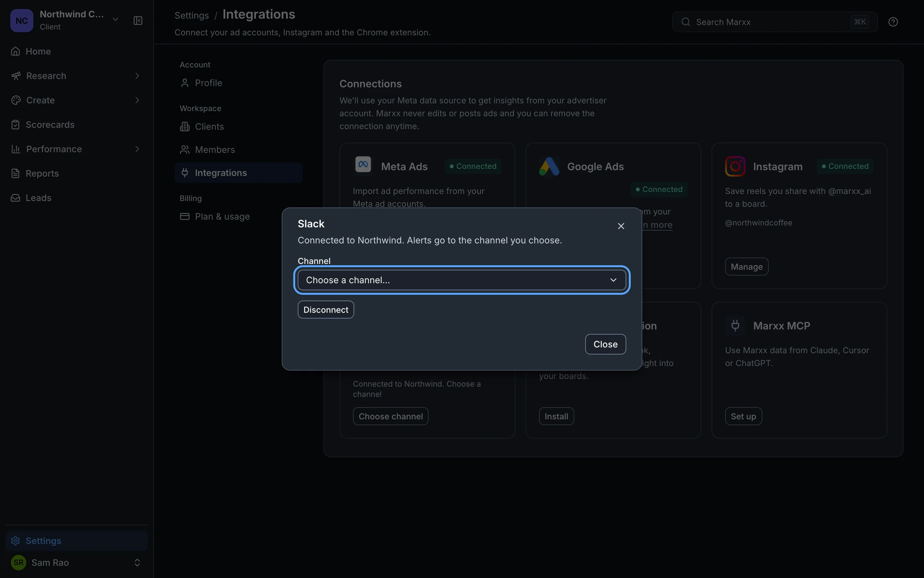
Task: Click the Marxx MCP plug icon
Action: click(x=735, y=326)
